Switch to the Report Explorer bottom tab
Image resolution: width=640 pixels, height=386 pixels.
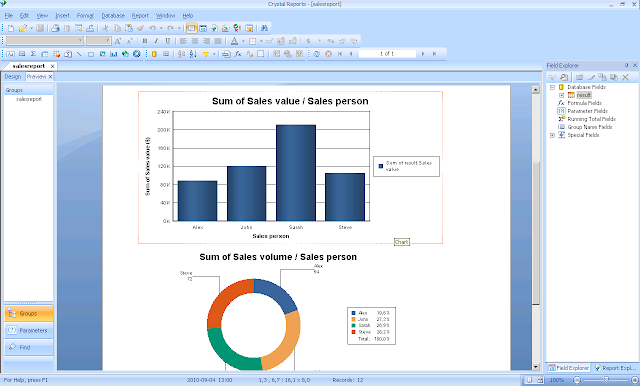point(615,368)
